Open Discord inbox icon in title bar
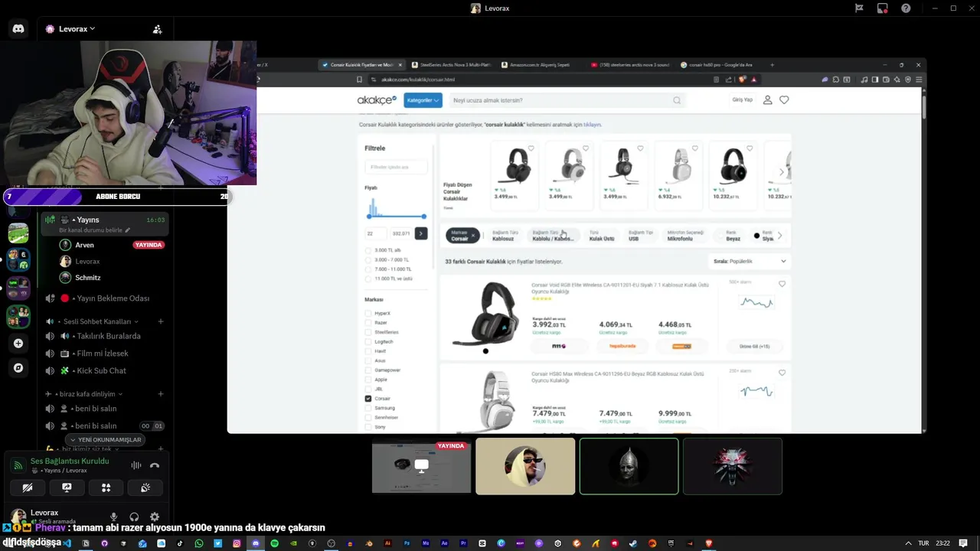This screenshot has height=551, width=980. 882,8
